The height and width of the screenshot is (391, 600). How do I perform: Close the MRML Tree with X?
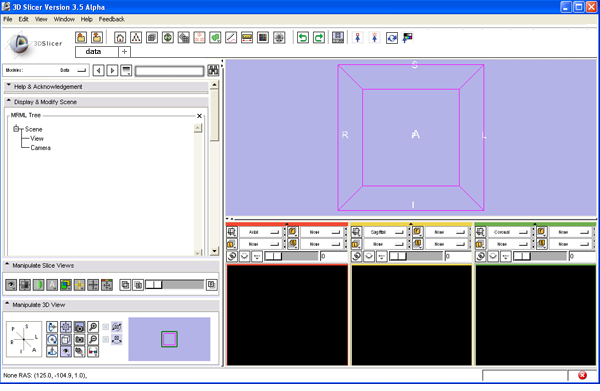pyautogui.click(x=199, y=116)
